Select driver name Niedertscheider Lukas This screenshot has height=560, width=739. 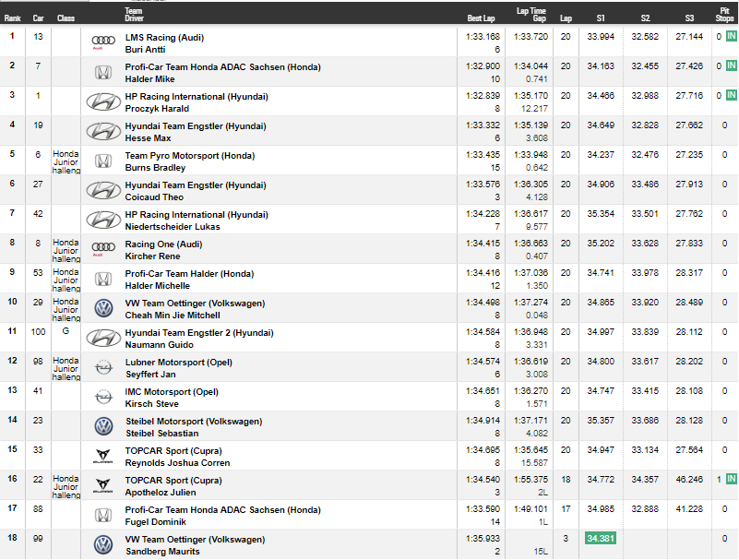[x=173, y=227]
